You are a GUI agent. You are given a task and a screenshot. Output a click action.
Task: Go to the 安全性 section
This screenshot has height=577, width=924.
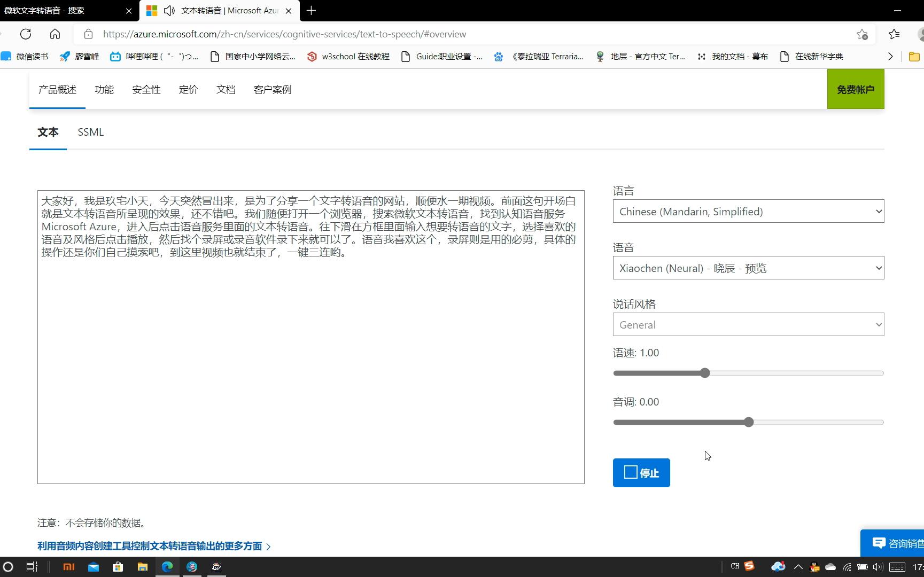146,89
